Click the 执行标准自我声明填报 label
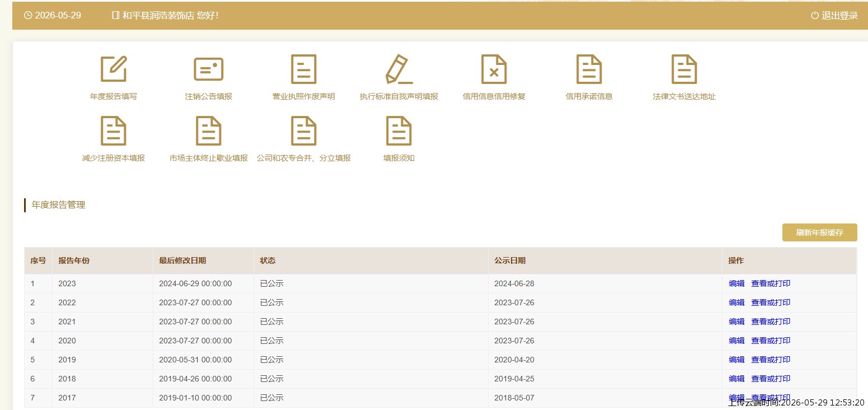The image size is (868, 410). coord(399,96)
